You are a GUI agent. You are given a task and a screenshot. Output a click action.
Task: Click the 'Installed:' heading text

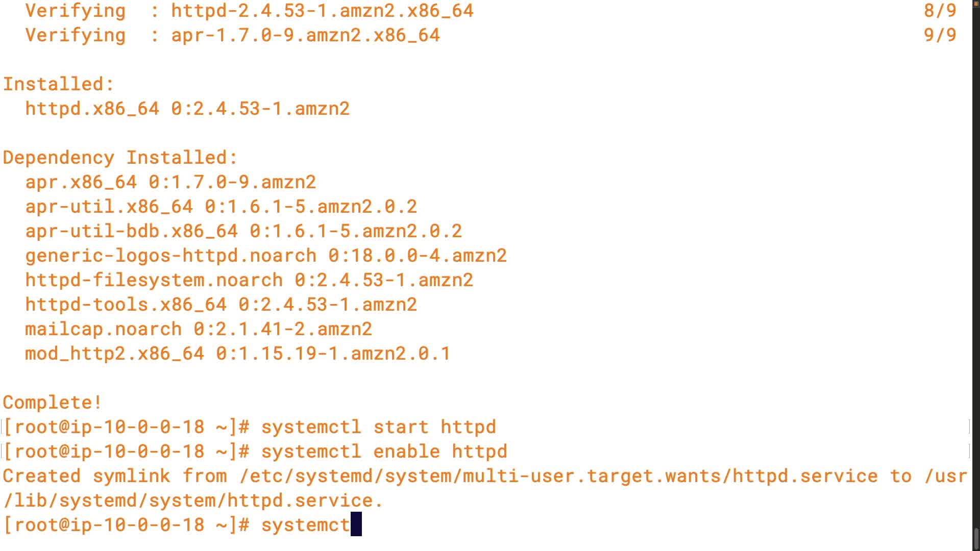coord(59,84)
